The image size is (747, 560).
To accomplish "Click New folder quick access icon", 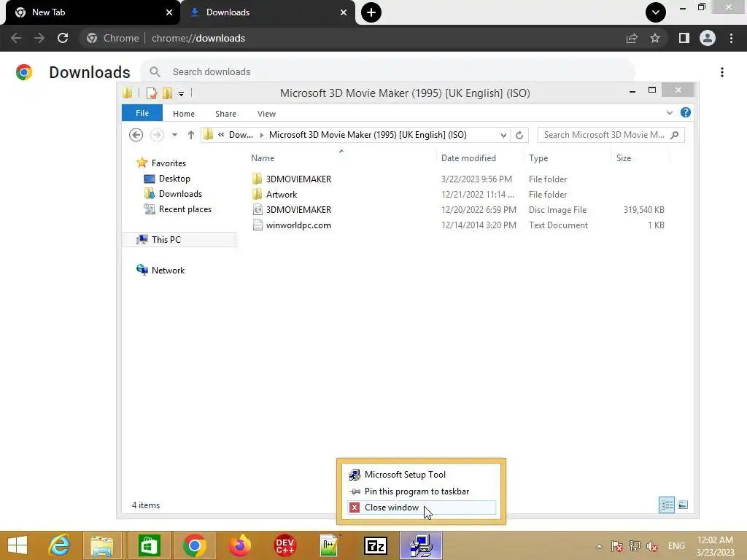I will click(x=167, y=93).
